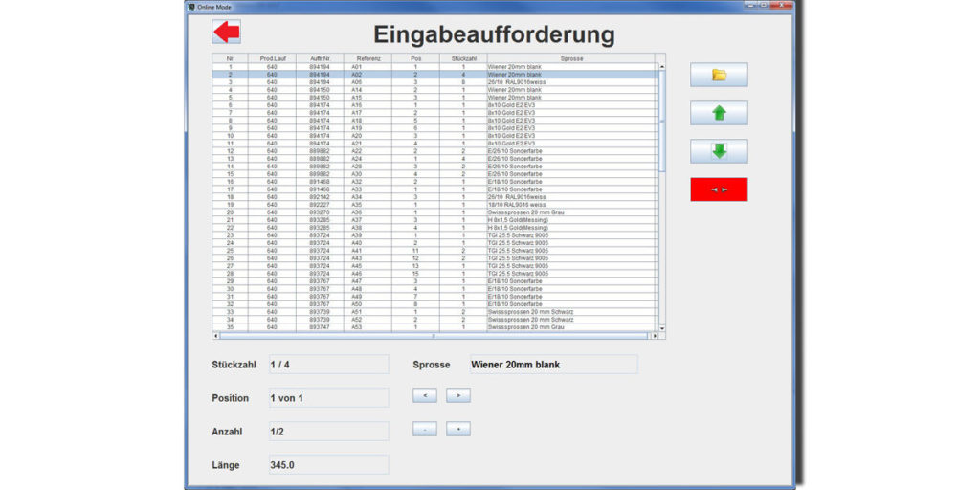Select row with Referenz A16

(x=435, y=105)
